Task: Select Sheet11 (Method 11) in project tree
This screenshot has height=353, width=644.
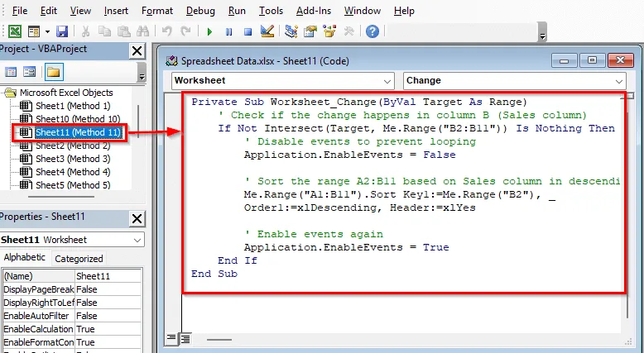Action: [x=78, y=132]
